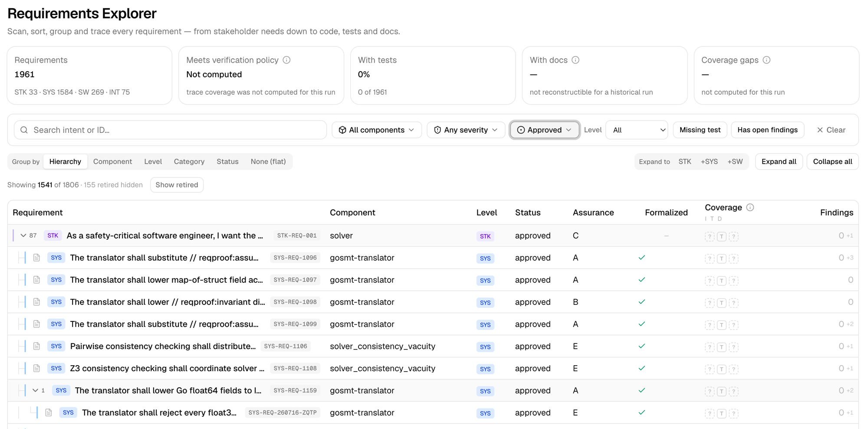Click the search magnifier icon
The width and height of the screenshot is (868, 429).
point(24,130)
